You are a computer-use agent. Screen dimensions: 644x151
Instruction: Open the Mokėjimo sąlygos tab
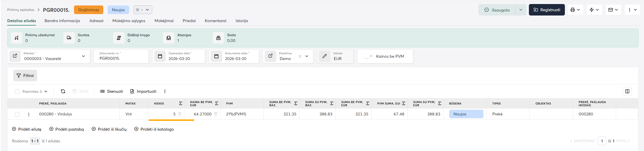(x=129, y=21)
